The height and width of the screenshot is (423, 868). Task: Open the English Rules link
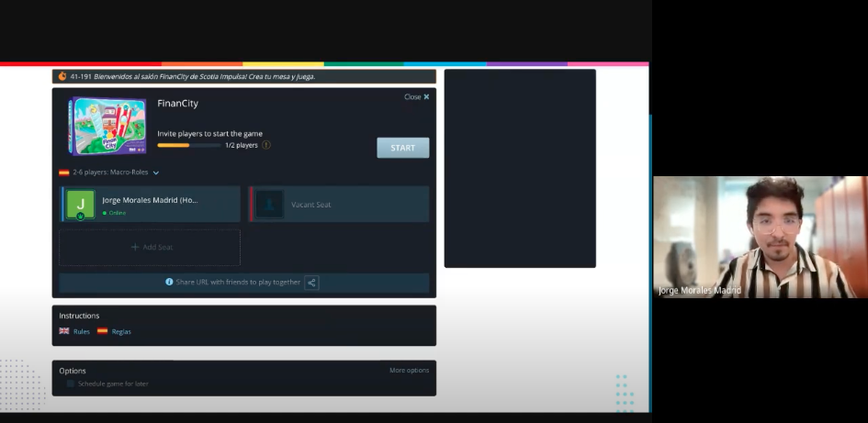pyautogui.click(x=82, y=332)
